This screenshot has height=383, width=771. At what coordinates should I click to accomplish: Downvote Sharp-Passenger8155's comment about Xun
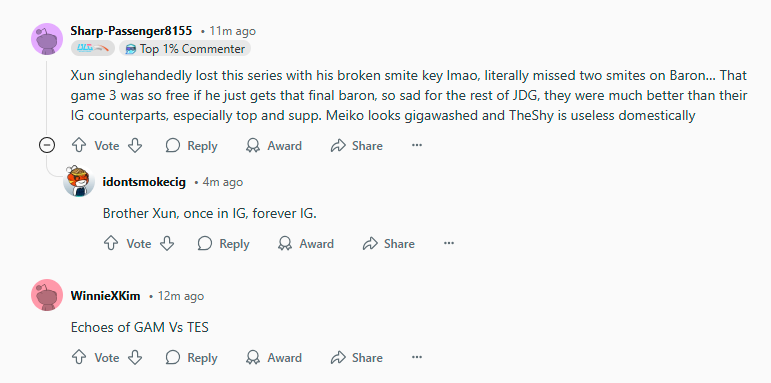coord(135,146)
